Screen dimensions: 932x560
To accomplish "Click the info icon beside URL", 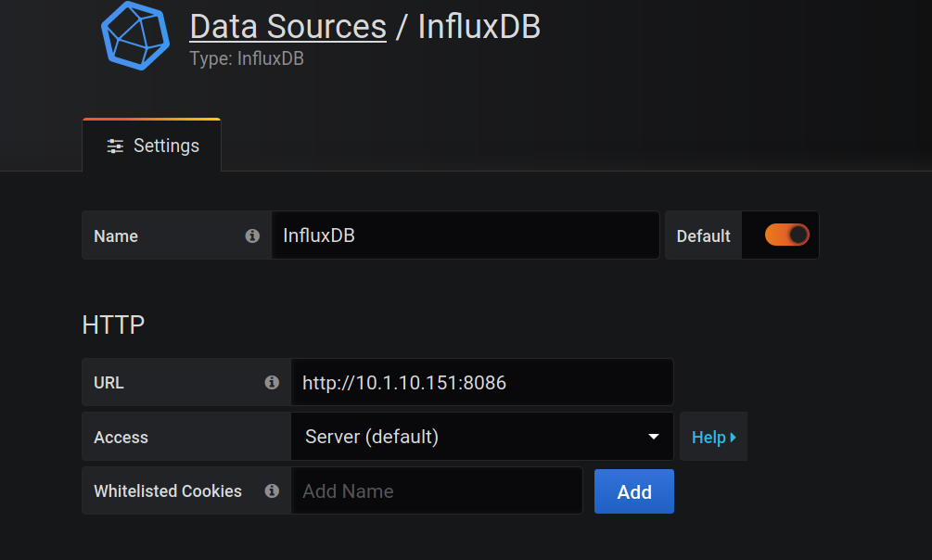I will click(272, 382).
